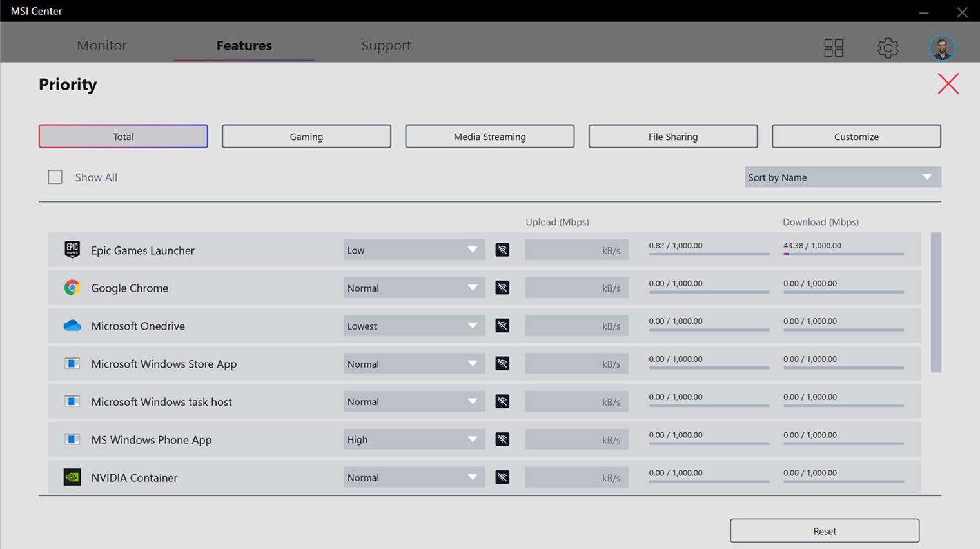Click the NVIDIA Container icon
The image size is (980, 549).
[72, 477]
